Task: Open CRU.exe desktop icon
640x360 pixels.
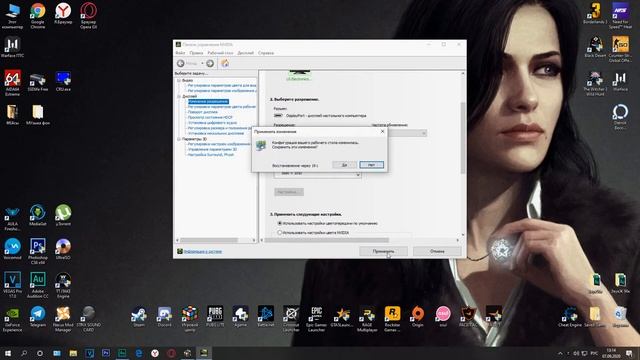Action: 63,81
